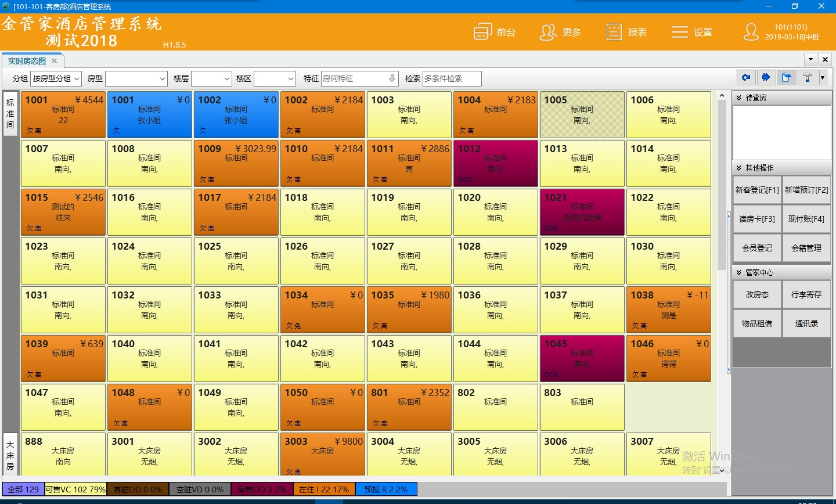Open 会籍管理 membership management
This screenshot has width=836, height=504.
pos(806,248)
